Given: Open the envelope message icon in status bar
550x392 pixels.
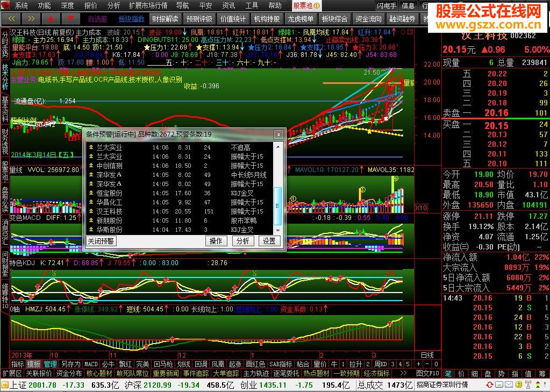Looking at the screenshot, I should (x=508, y=385).
